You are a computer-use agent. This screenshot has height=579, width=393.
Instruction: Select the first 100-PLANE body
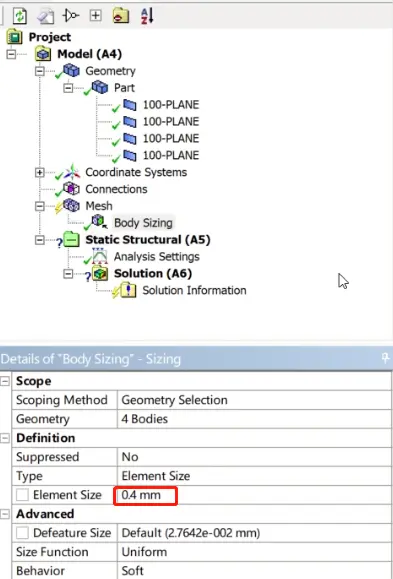click(171, 105)
